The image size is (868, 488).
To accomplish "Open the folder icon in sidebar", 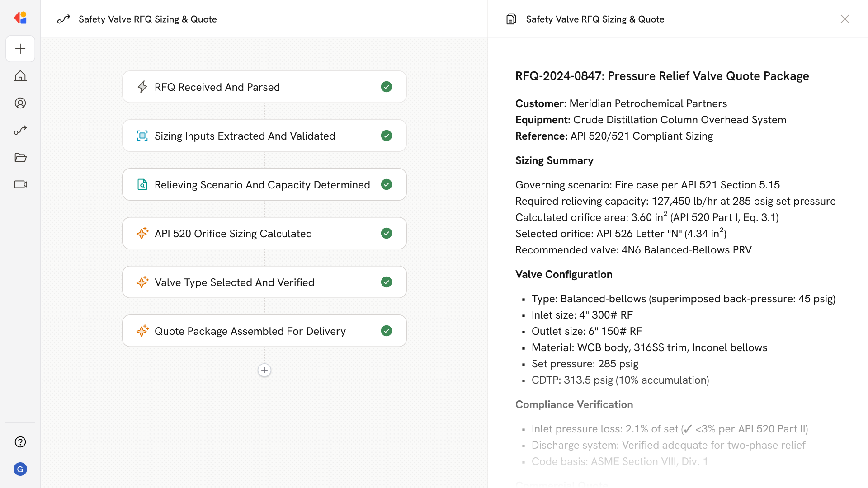I will coord(20,157).
